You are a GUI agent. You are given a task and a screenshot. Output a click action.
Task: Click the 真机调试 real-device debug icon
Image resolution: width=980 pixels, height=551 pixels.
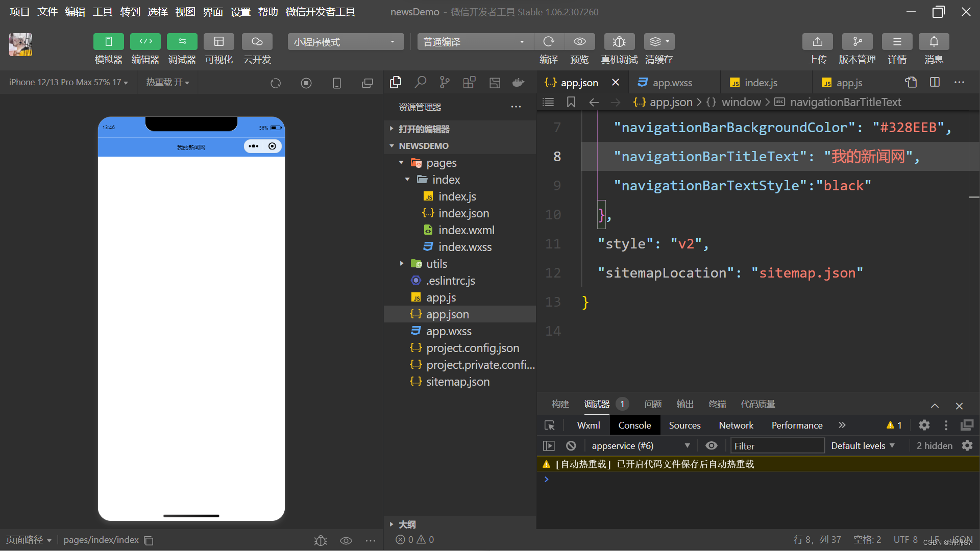pos(619,41)
